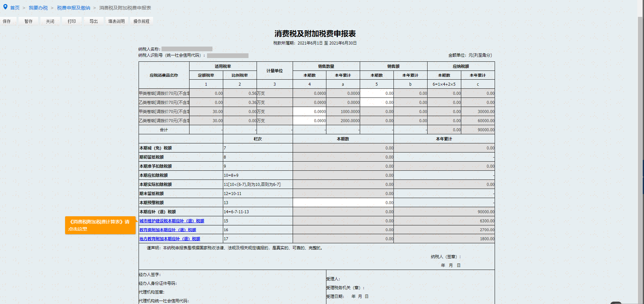Click the 本期预缴税额 本期数 input field

pos(343,203)
